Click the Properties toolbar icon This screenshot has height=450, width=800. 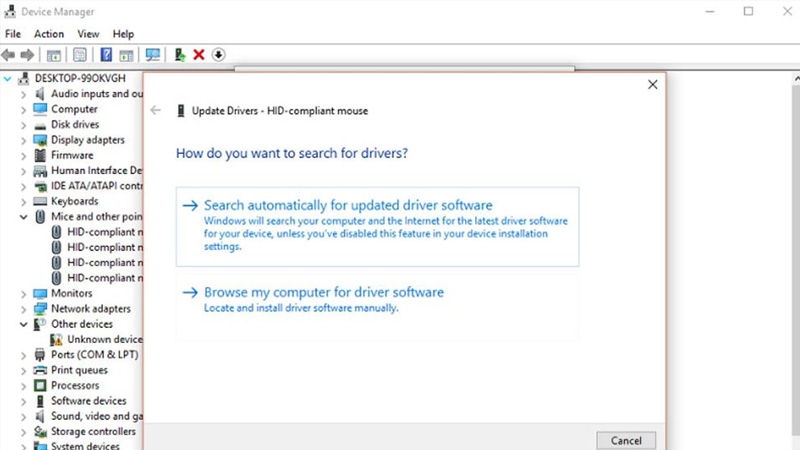tap(80, 55)
